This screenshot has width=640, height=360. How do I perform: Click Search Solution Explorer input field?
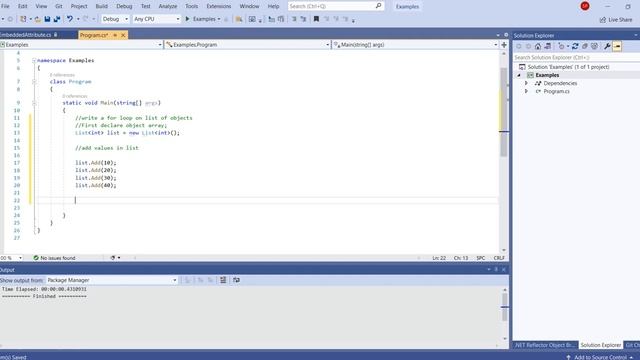(576, 58)
